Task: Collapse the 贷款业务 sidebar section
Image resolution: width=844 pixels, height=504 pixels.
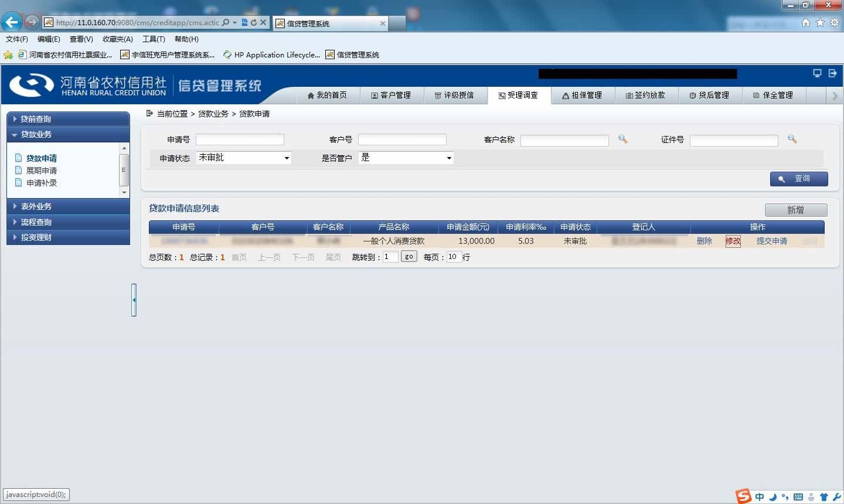Action: click(x=68, y=134)
